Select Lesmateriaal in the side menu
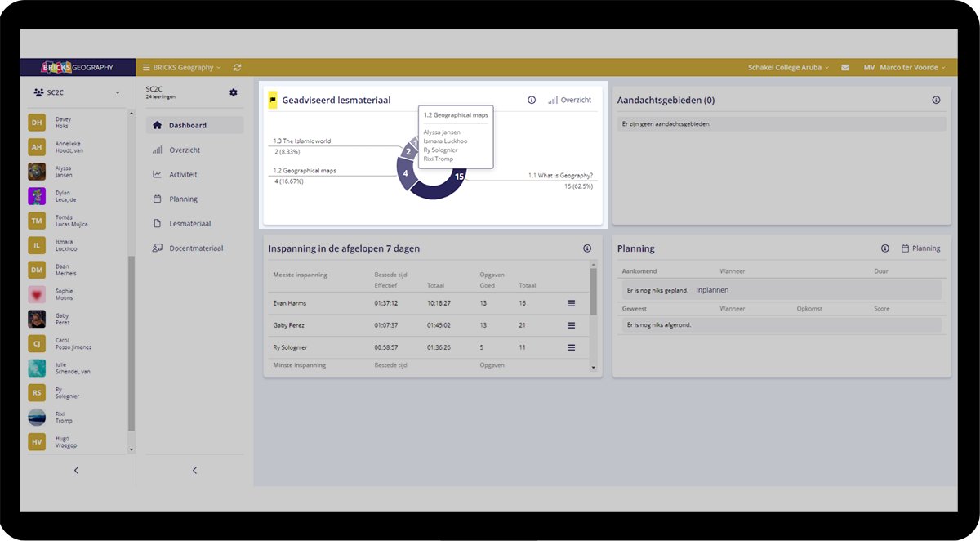 point(189,224)
